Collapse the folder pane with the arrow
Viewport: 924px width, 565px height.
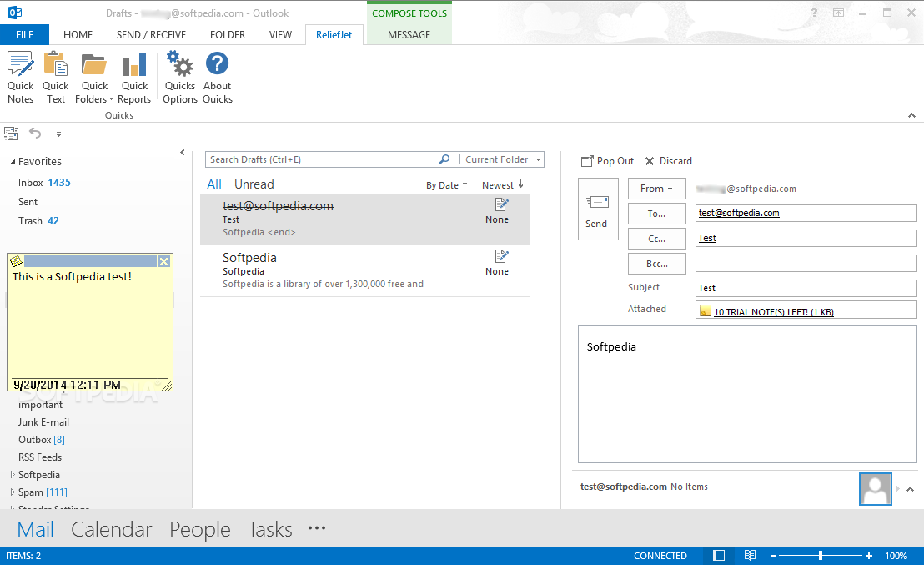[182, 152]
